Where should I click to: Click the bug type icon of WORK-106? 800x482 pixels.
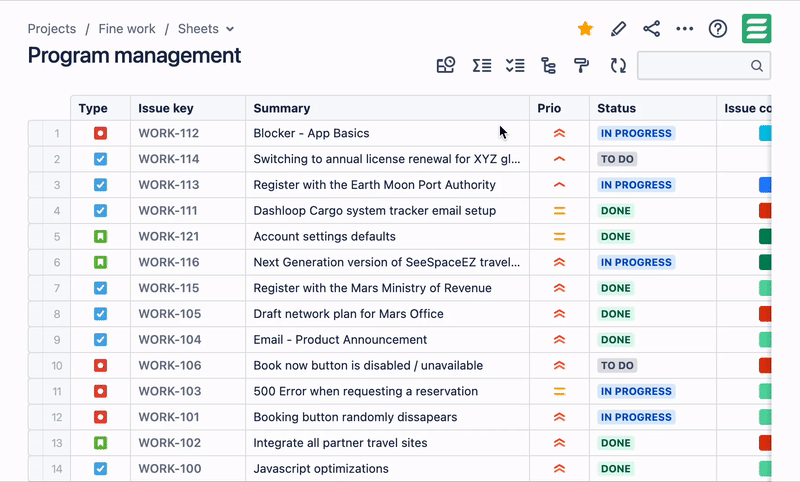[x=101, y=366]
